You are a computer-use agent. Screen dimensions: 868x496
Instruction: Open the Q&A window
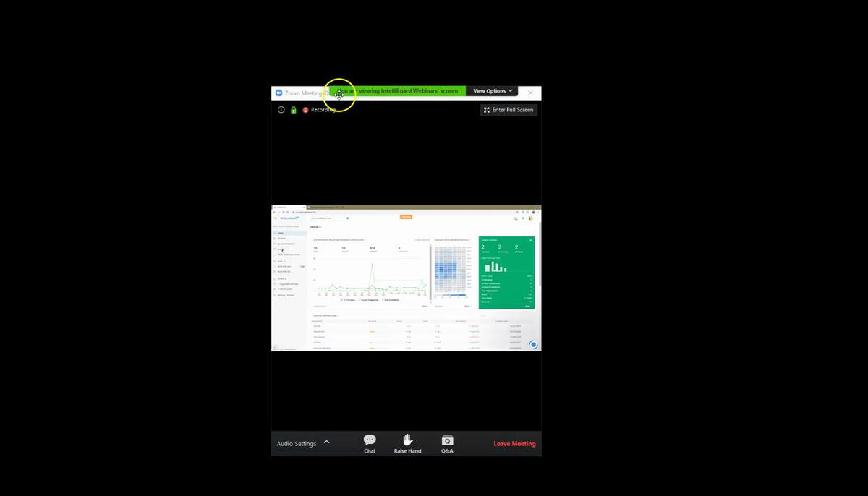[x=447, y=444]
